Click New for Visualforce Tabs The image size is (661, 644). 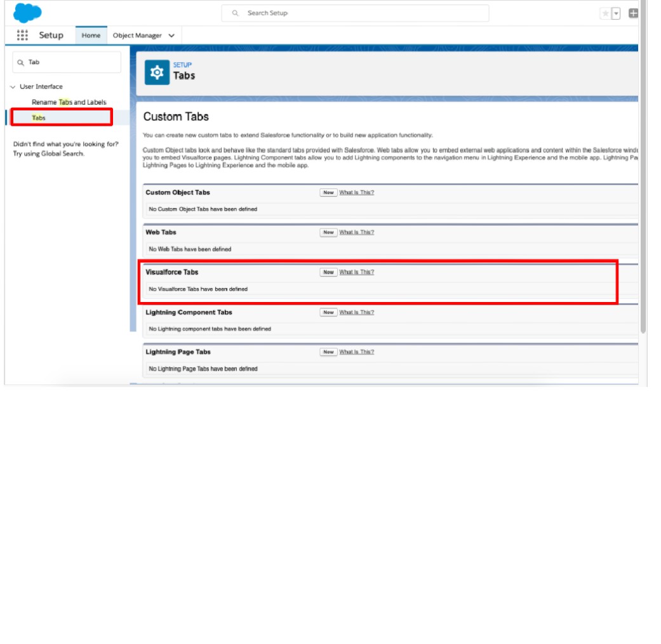328,272
